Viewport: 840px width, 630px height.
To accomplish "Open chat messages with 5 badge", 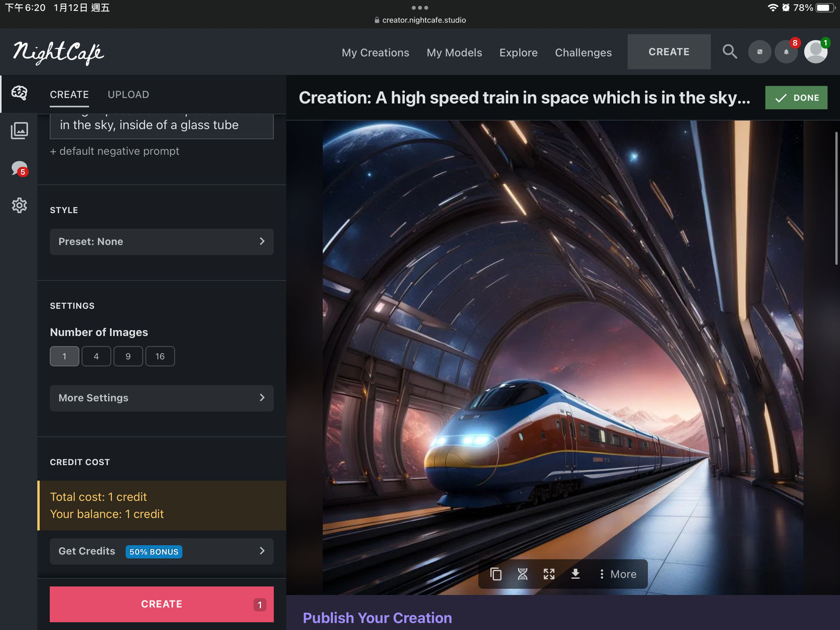I will pos(19,169).
